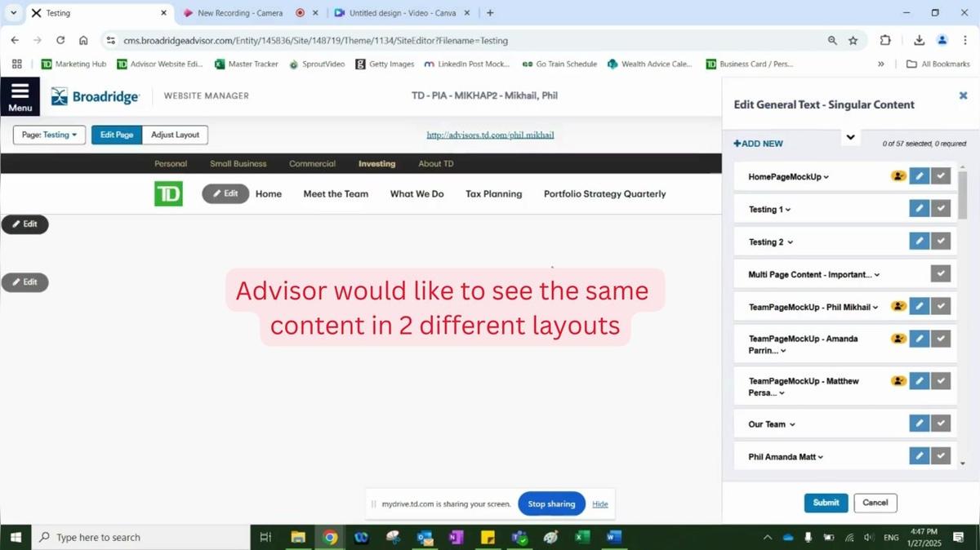Select checkmark for Multi Page Content item
The height and width of the screenshot is (550, 980).
[941, 274]
